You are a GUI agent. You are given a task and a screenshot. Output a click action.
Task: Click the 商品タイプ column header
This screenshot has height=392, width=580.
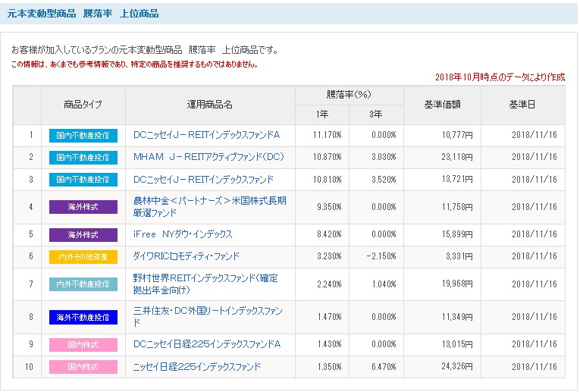83,105
